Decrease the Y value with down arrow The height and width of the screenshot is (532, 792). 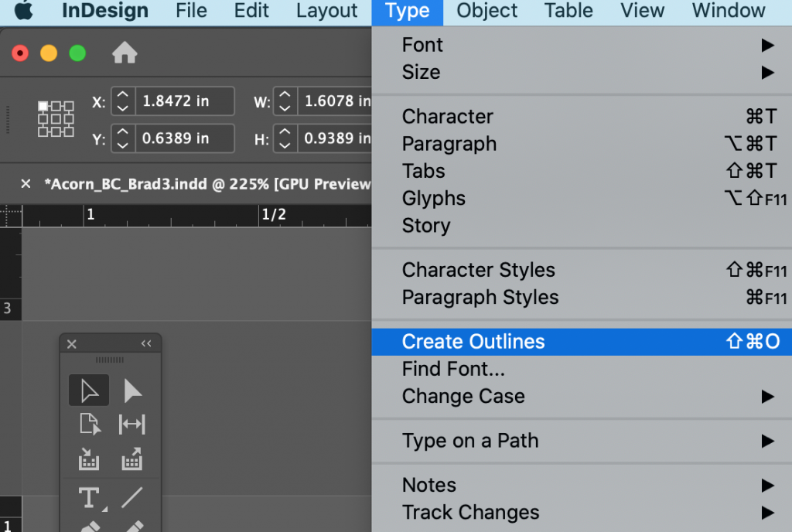123,145
